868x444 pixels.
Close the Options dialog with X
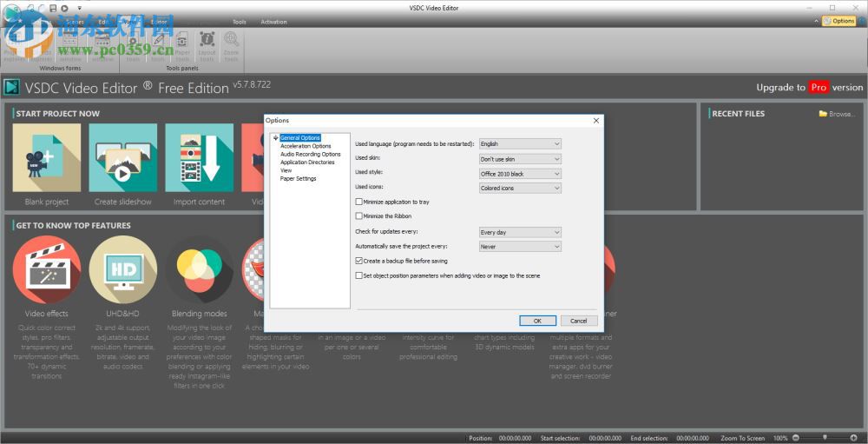[596, 120]
